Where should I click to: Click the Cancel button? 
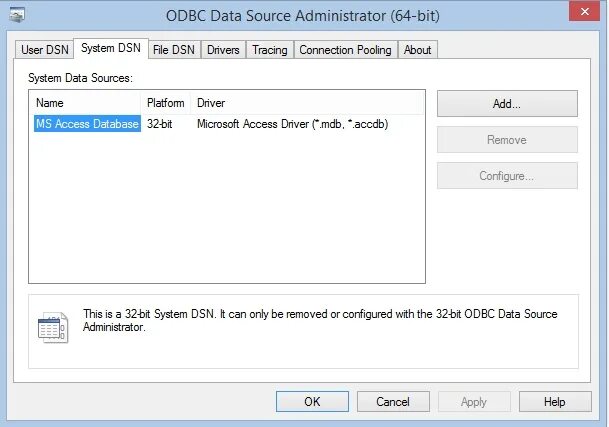point(393,401)
